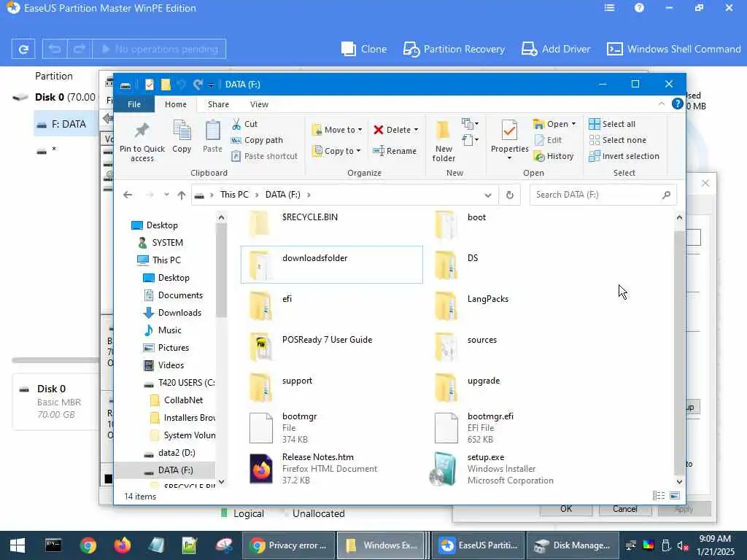
Task: Click the Copy ribbon button
Action: pos(182,137)
